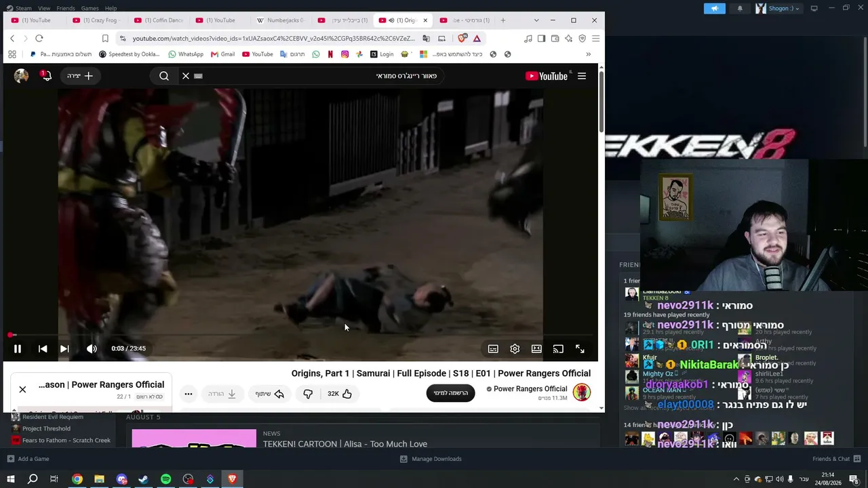Open the Netflix bookmark icon
This screenshot has width=868, height=488.
pyautogui.click(x=330, y=54)
